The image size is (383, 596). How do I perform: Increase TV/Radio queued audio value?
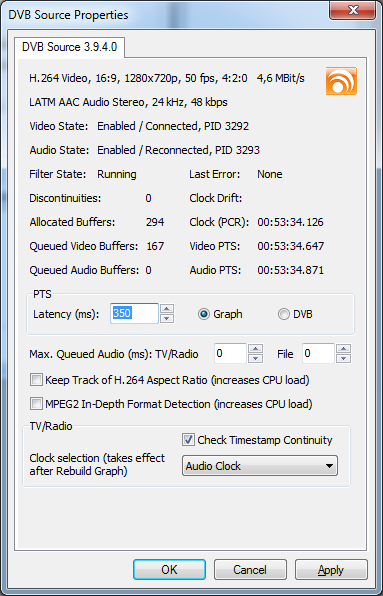click(255, 349)
